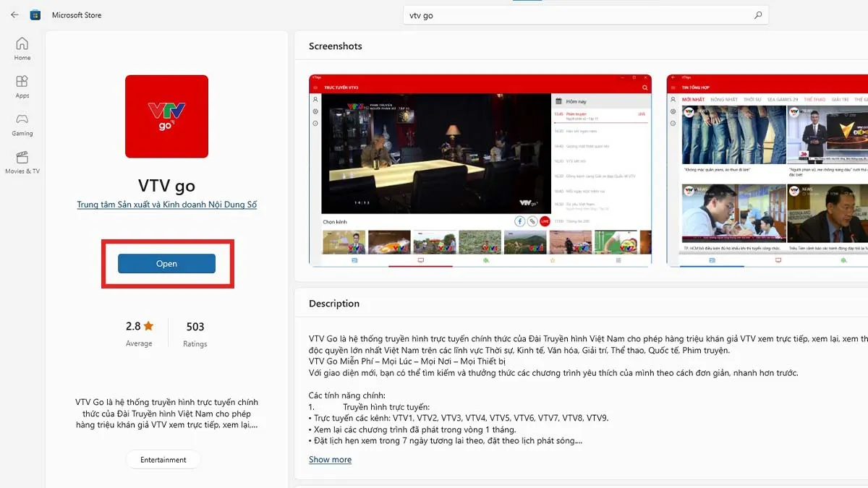Click inside the vtv go search field
The height and width of the screenshot is (488, 868).
click(x=579, y=14)
